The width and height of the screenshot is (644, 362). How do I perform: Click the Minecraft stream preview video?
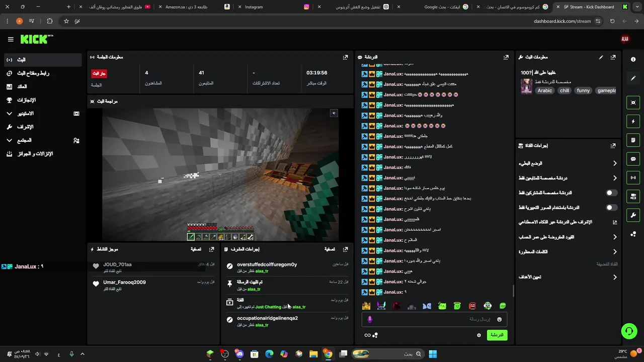(220, 174)
